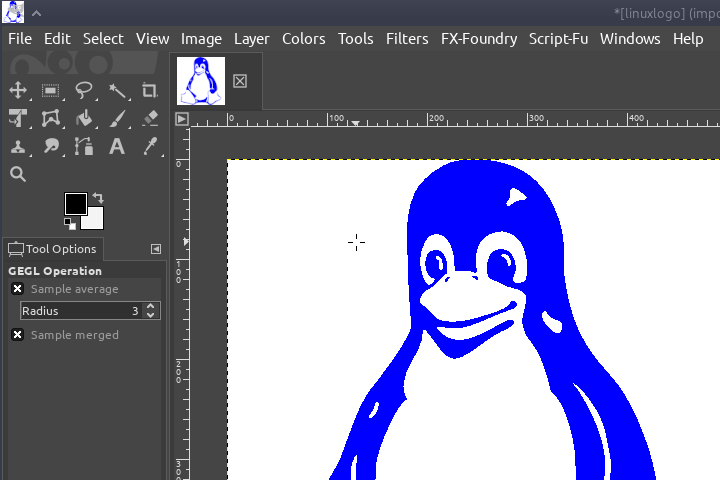
Task: Open the white background color swatch
Action: pyautogui.click(x=96, y=221)
